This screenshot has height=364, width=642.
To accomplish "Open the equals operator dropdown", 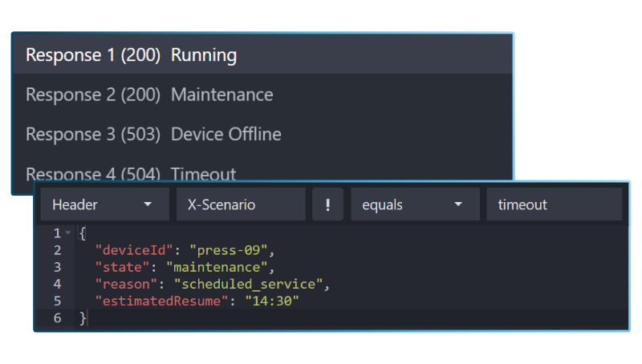I will (415, 204).
